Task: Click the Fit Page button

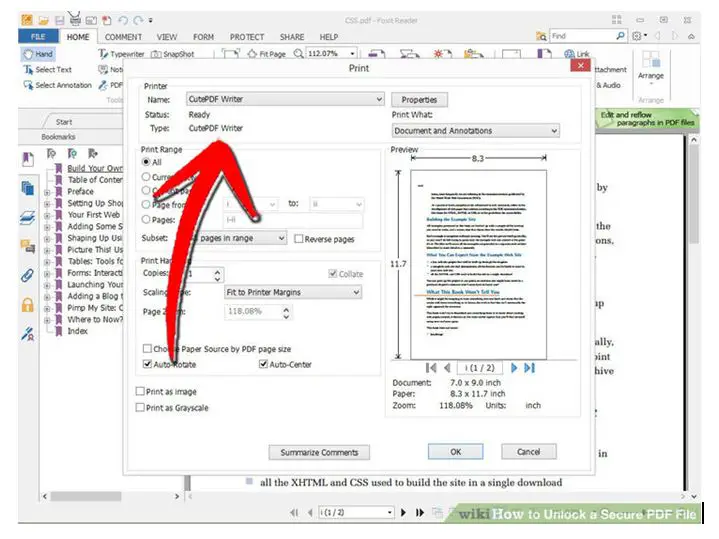Action: pyautogui.click(x=266, y=54)
